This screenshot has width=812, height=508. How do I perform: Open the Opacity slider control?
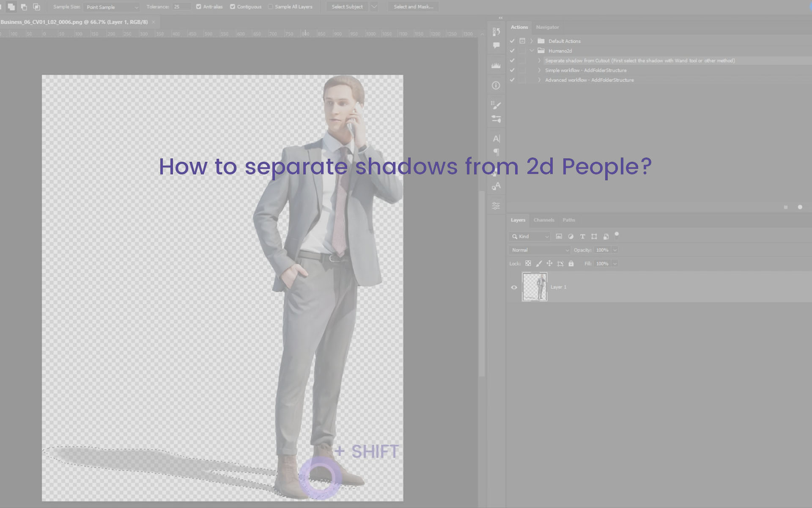(616, 250)
